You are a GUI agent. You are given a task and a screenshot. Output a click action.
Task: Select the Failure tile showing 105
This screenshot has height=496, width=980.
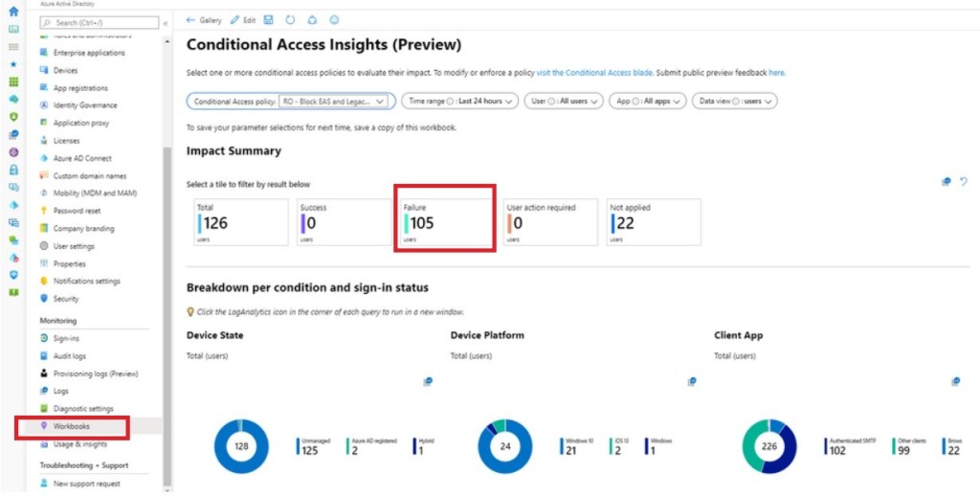click(x=445, y=222)
